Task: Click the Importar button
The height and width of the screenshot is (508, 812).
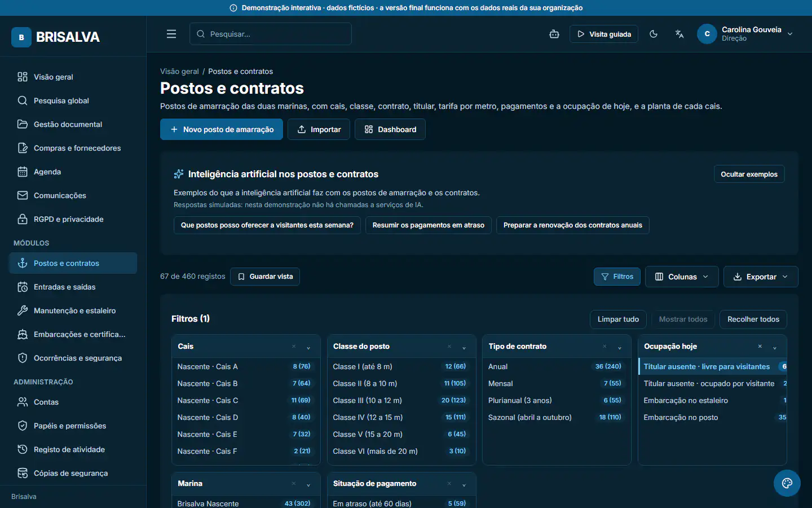Action: 319,129
